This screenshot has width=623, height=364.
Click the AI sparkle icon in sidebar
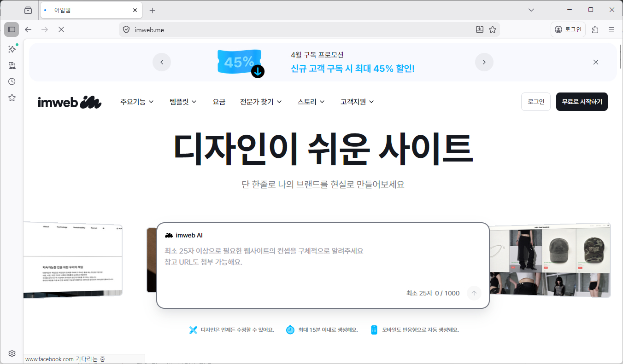[x=12, y=49]
